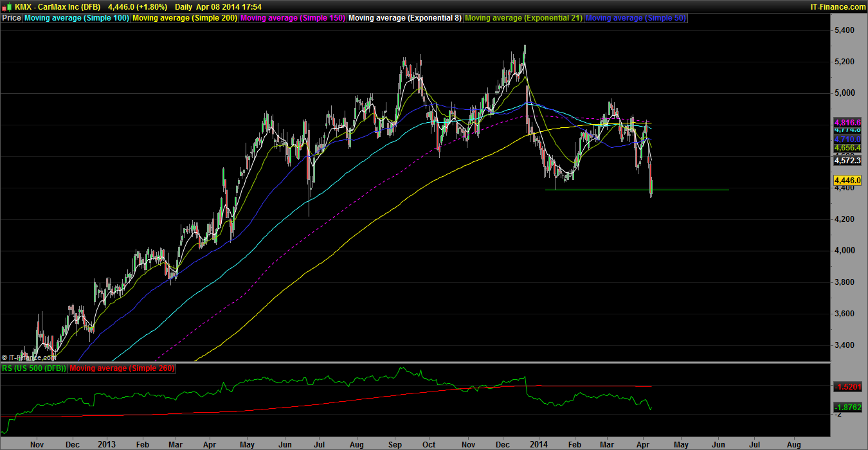Click the white 4,572.3 axis value tag
This screenshot has width=868, height=450.
[x=847, y=160]
